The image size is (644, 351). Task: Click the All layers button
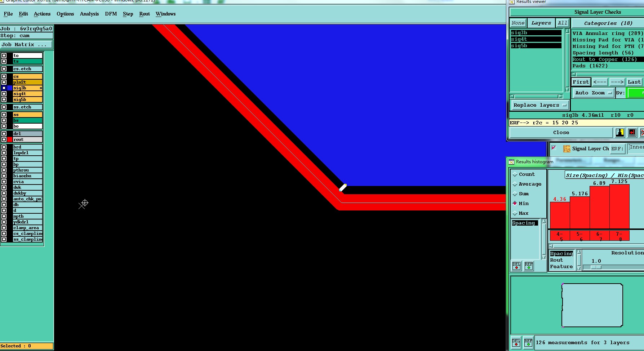[x=562, y=23]
